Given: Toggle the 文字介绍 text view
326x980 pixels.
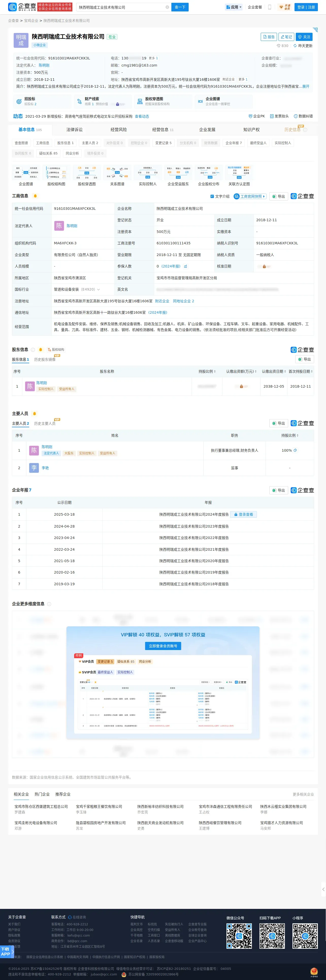Looking at the screenshot, I should point(220,196).
